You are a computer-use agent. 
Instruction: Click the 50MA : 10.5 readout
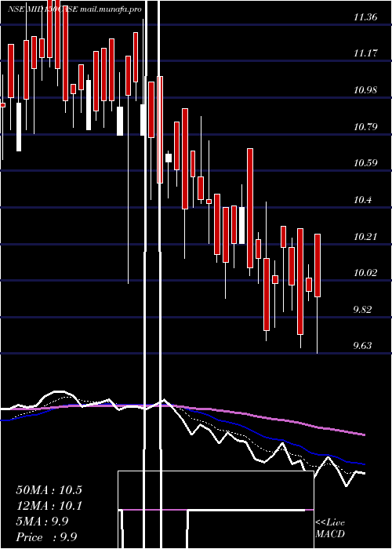[49, 490]
